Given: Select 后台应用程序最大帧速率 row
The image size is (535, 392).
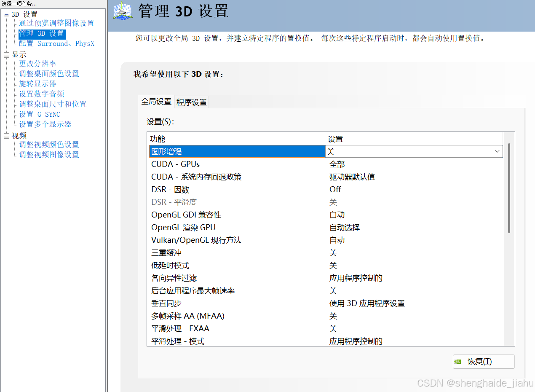Looking at the screenshot, I should (326, 290).
